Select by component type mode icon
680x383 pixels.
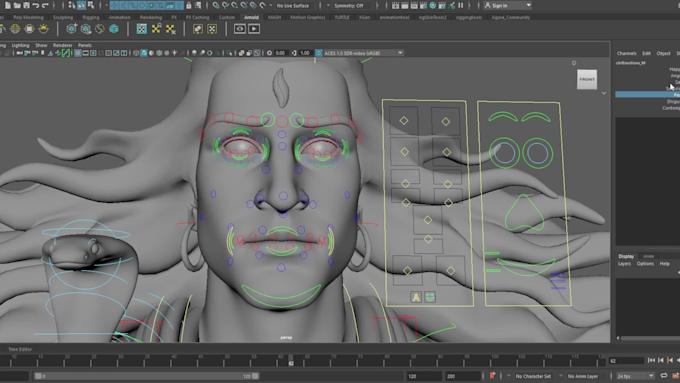click(91, 5)
